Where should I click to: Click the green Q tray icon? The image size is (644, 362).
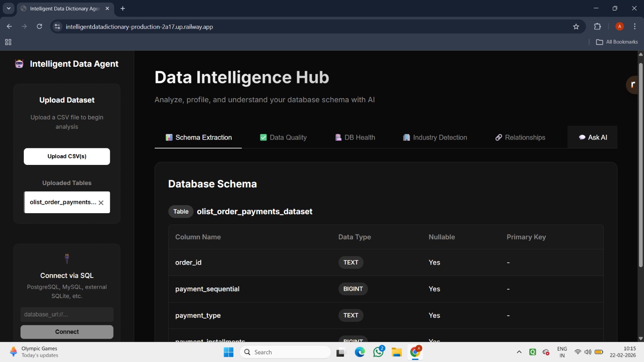coord(533,352)
